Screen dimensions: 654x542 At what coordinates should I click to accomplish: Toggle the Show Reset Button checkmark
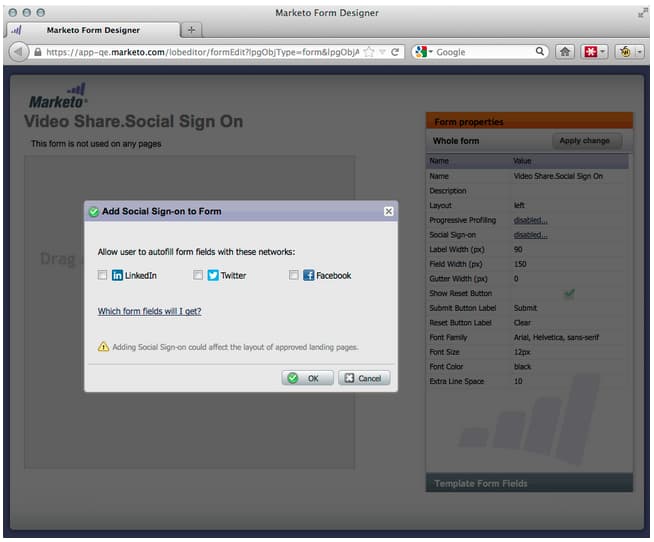(569, 293)
